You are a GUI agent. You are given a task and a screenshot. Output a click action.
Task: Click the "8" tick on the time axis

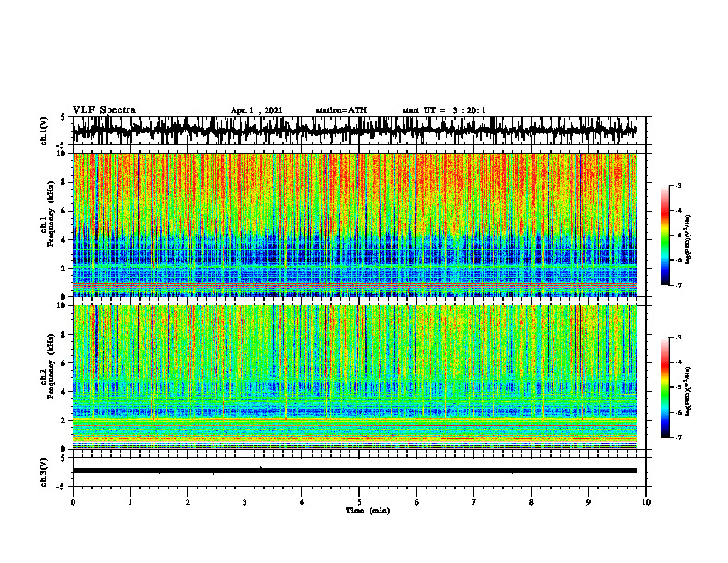point(531,502)
